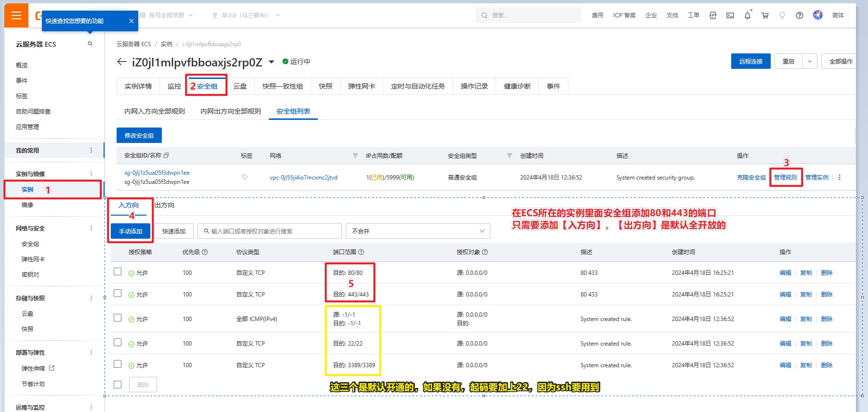Open 我的常用 section options dots
868x412 pixels.
(91, 151)
